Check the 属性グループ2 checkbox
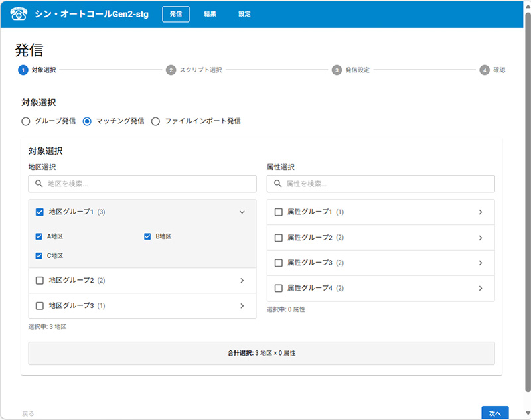Image resolution: width=531 pixels, height=420 pixels. (278, 238)
